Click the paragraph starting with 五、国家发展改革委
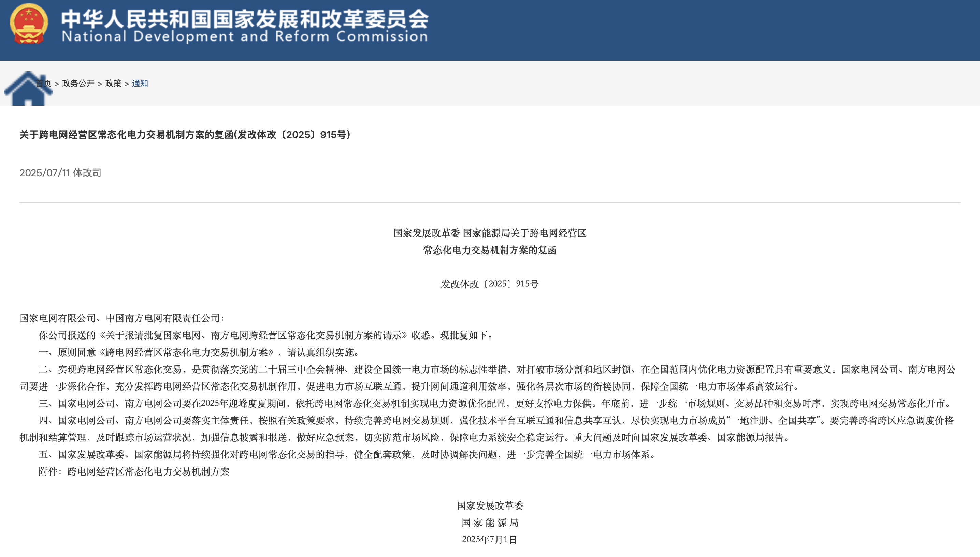Image resolution: width=980 pixels, height=557 pixels. coord(348,454)
